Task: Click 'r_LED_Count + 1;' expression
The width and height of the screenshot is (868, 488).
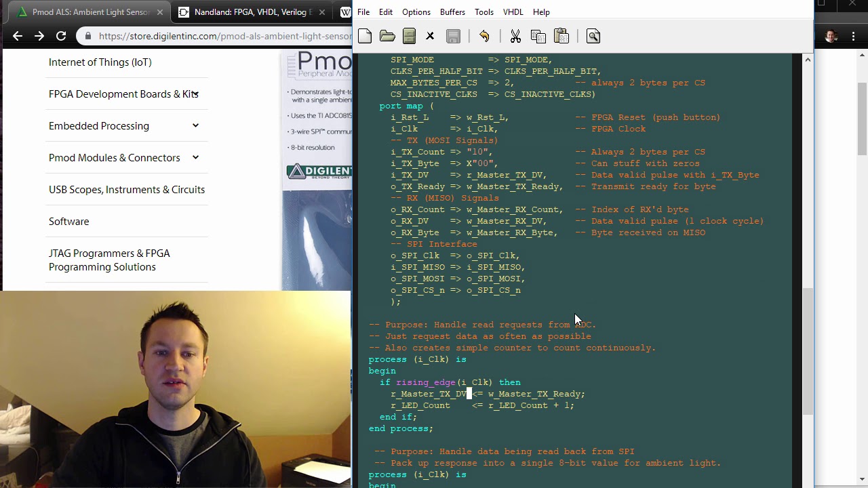Action: point(532,405)
